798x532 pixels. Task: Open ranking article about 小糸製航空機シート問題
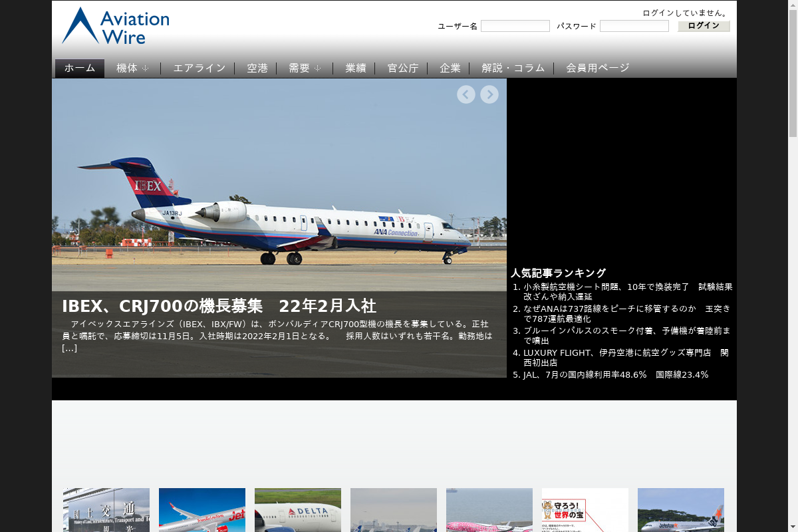(628, 292)
